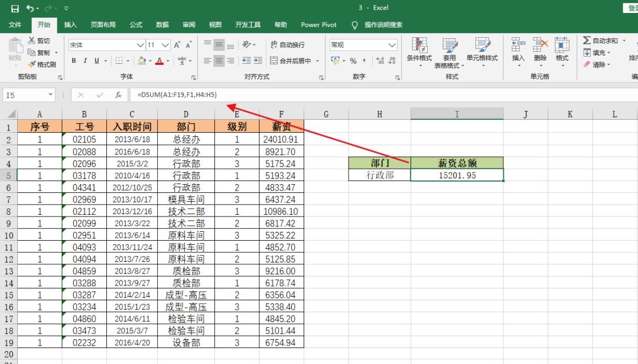Viewport: 638px width, 364px height.
Task: Select column H header
Action: 379,114
